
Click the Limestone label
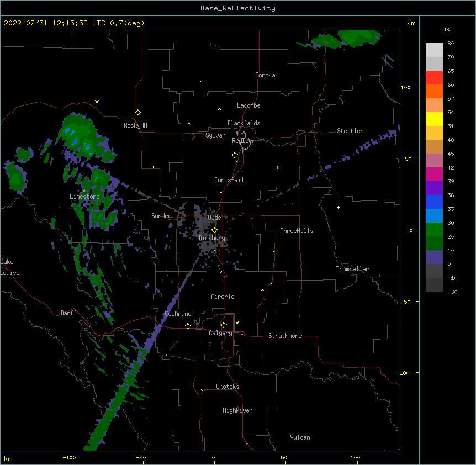click(84, 197)
